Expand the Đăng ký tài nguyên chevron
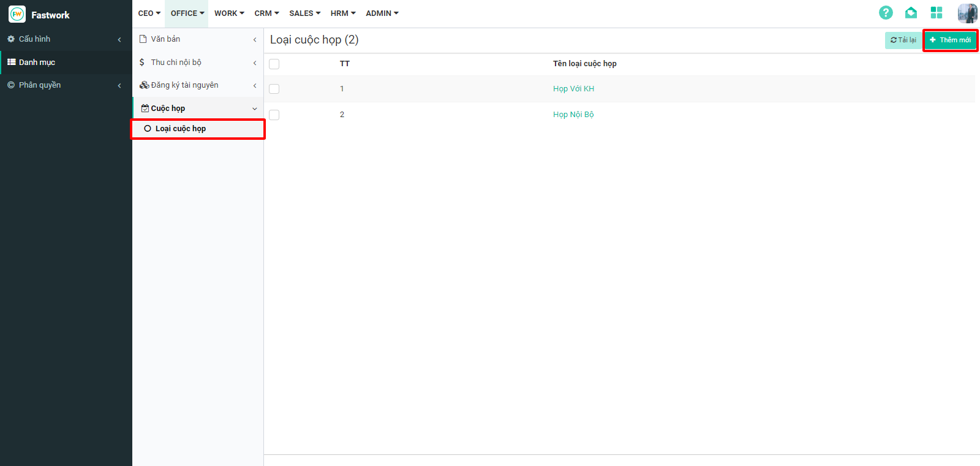Image resolution: width=980 pixels, height=466 pixels. [x=255, y=86]
